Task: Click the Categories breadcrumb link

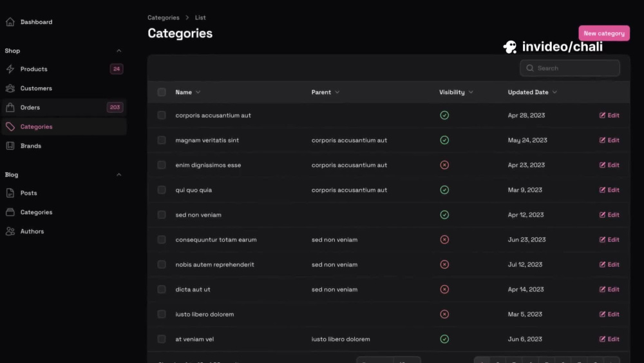Action: click(164, 17)
